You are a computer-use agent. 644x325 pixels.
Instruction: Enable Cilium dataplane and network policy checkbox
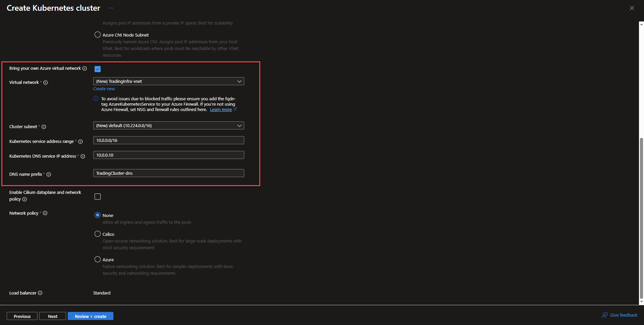click(x=98, y=197)
